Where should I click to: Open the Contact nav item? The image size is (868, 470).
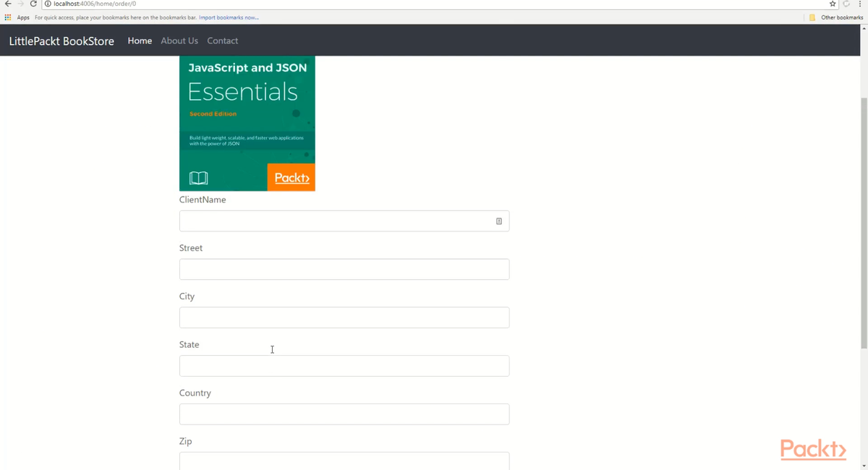[x=223, y=41]
